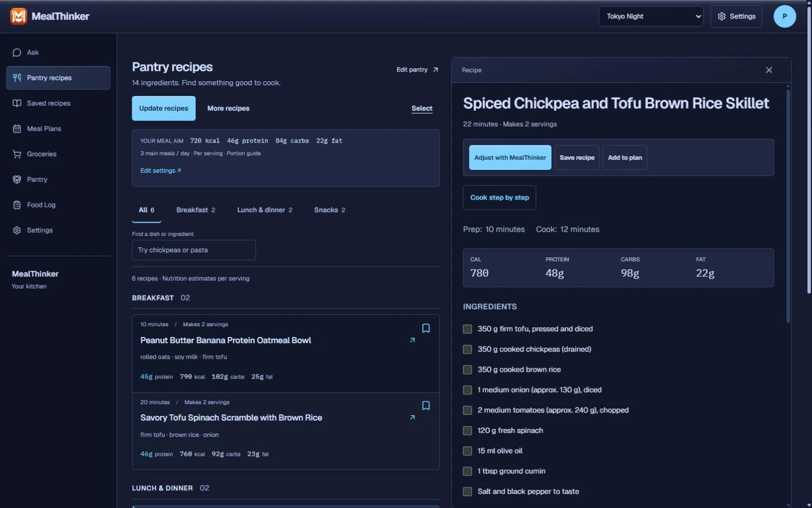This screenshot has height=508, width=812.
Task: Click the recipe panel vertical scrollbar
Action: (788, 203)
